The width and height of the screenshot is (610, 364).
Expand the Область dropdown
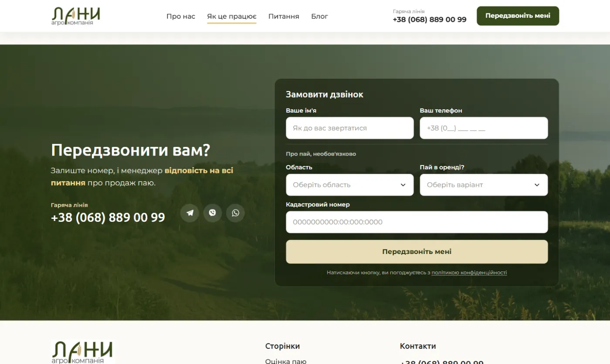coord(350,185)
